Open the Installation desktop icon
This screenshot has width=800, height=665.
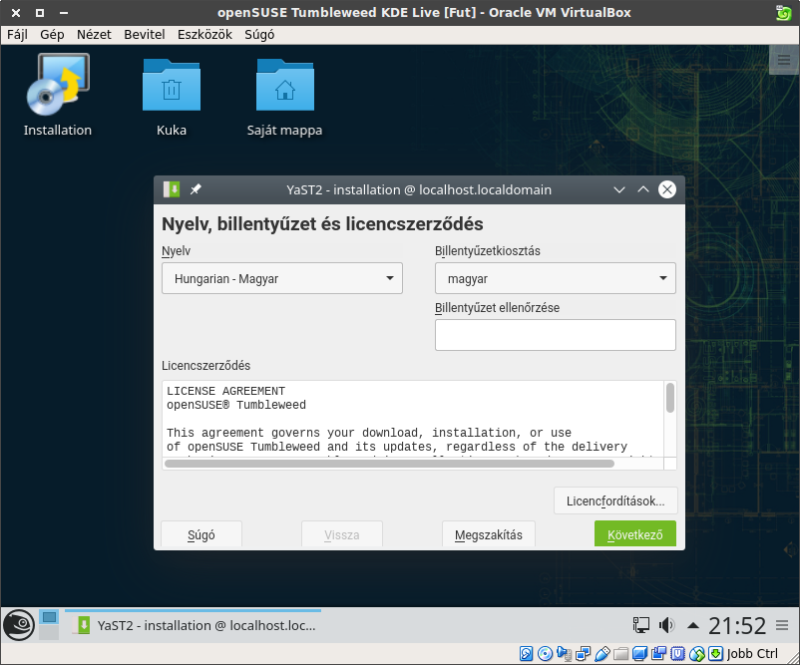[58, 95]
